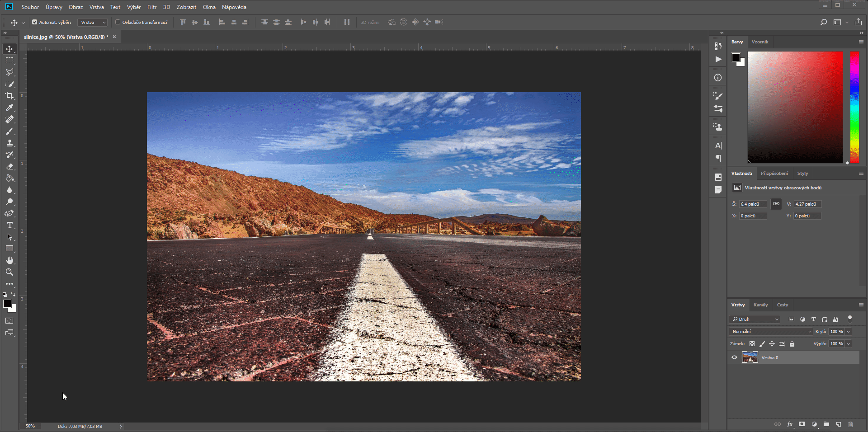Select the Type tool
Screen dimensions: 868x432
click(9, 225)
